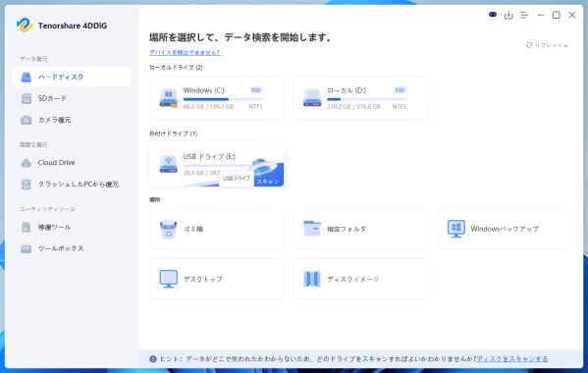The height and width of the screenshot is (373, 588).
Task: Open ツールボックス in the sidebar
Action: point(72,248)
